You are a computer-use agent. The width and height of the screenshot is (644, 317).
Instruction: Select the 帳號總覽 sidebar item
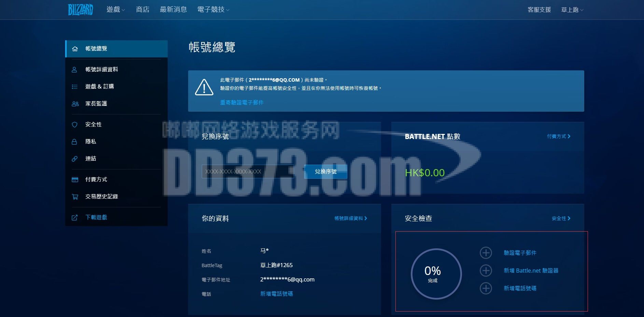tap(116, 49)
